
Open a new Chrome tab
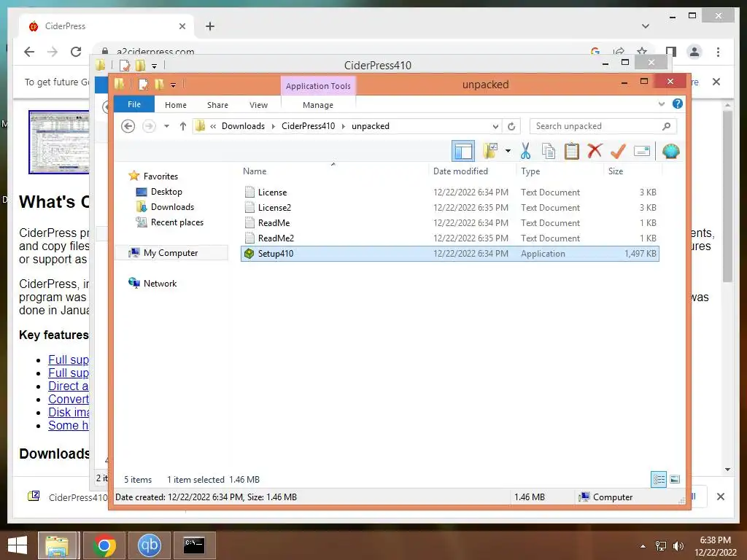(210, 26)
